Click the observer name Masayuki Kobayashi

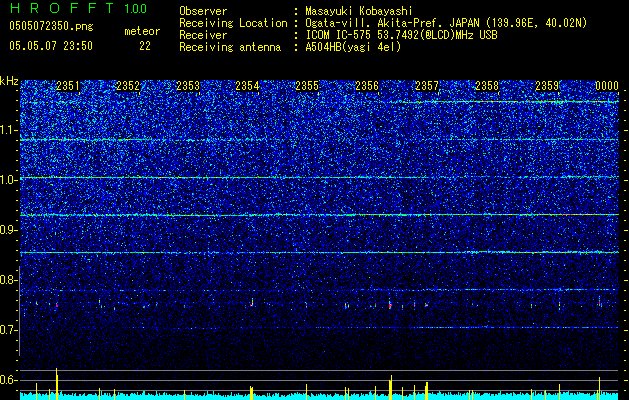359,12
